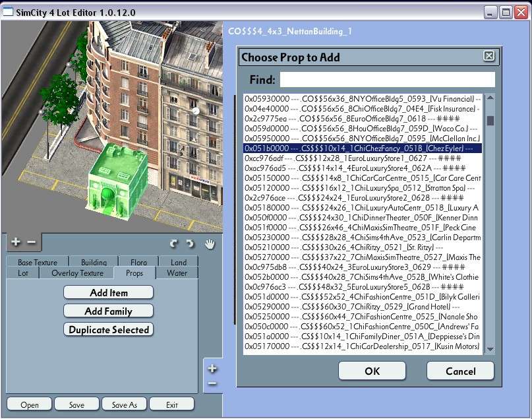Click the Save button
Image resolution: width=532 pixels, height=419 pixels.
point(76,404)
